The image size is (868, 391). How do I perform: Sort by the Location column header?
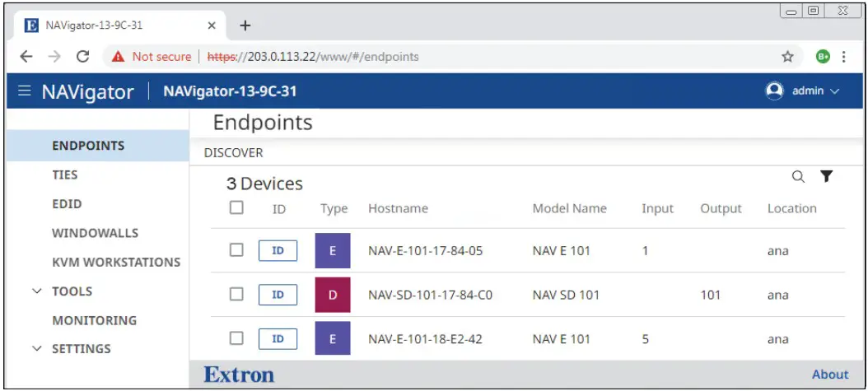coord(791,208)
